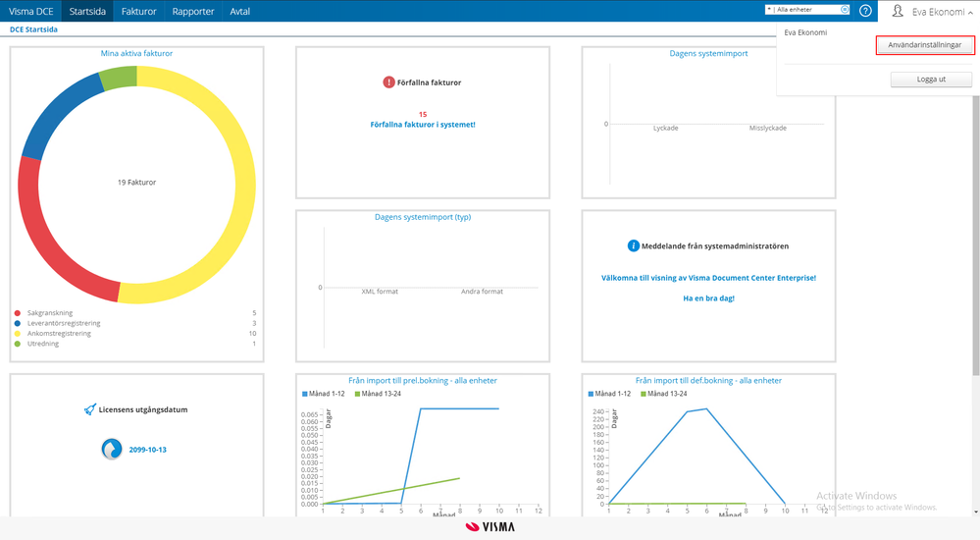Open the Rapporter menu
The height and width of the screenshot is (540, 980).
point(193,11)
